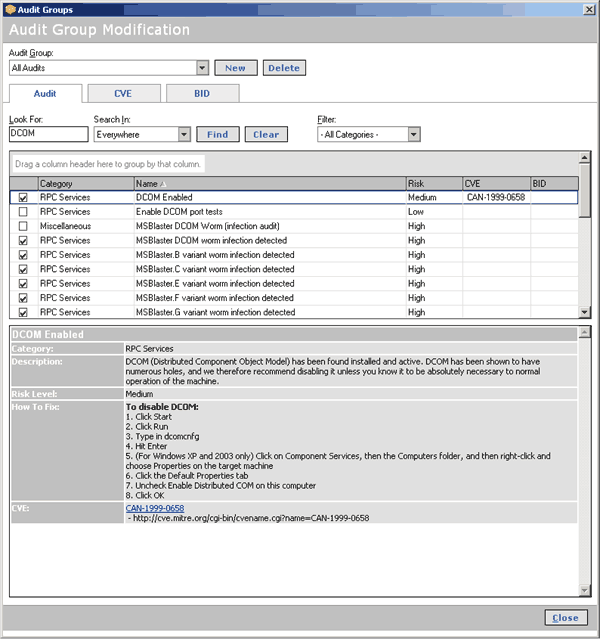
Task: Click the audit list vertical scrollbar
Action: (x=584, y=240)
